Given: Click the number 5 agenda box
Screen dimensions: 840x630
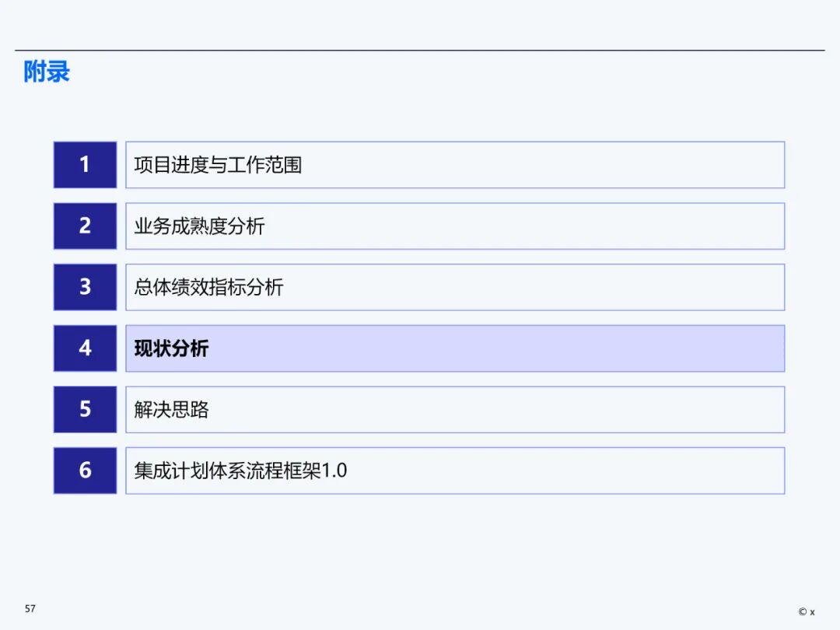Looking at the screenshot, I should pos(85,409).
